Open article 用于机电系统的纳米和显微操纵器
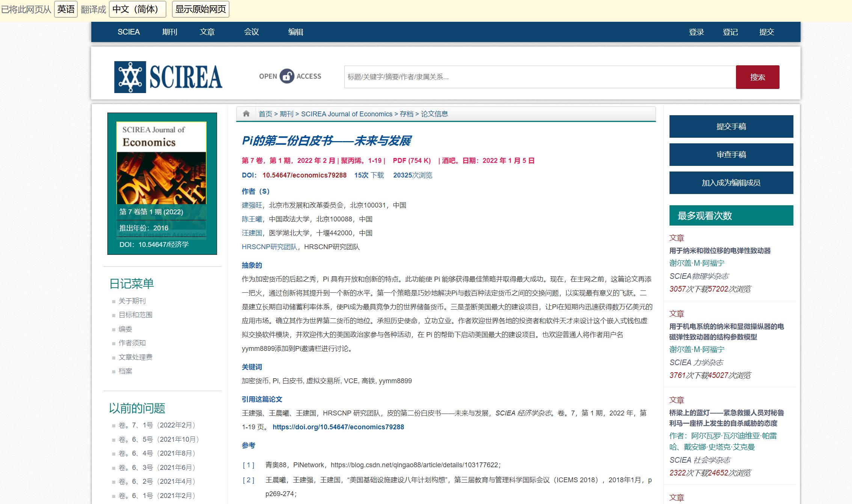This screenshot has height=504, width=852. 727,332
